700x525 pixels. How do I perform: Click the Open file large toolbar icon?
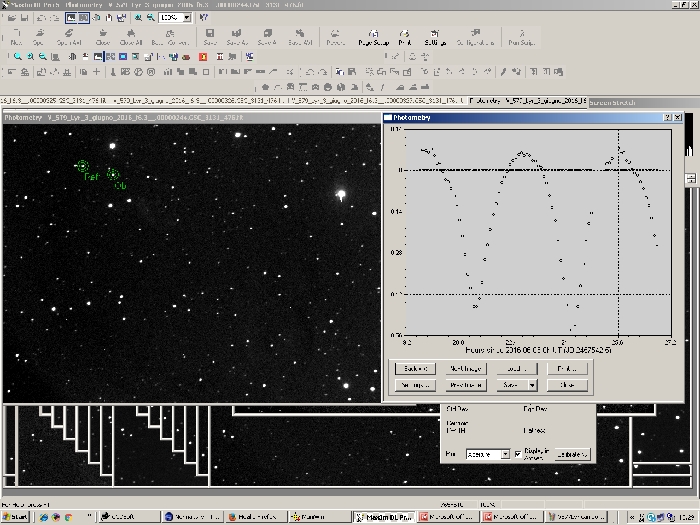tap(38, 37)
